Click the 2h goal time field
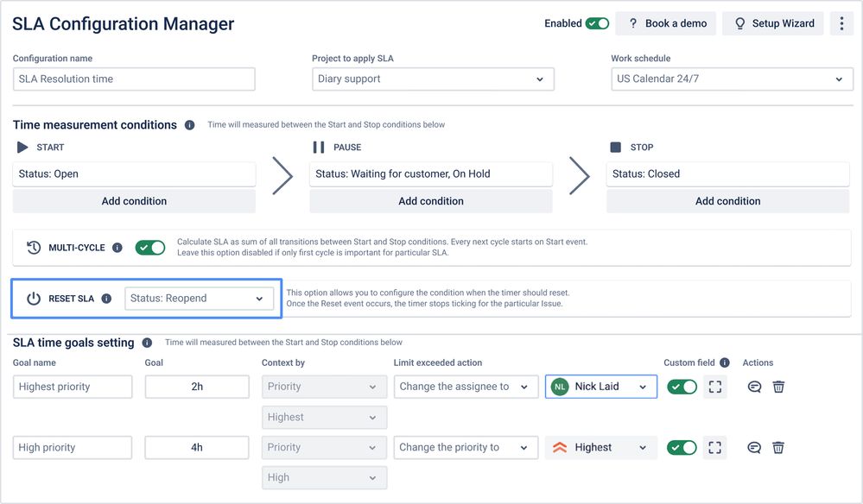This screenshot has height=504, width=863. pos(197,387)
